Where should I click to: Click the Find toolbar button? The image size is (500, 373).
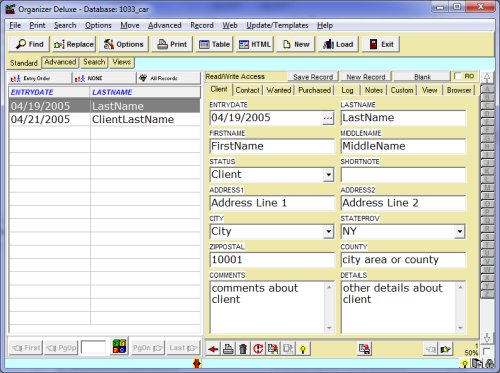(29, 44)
